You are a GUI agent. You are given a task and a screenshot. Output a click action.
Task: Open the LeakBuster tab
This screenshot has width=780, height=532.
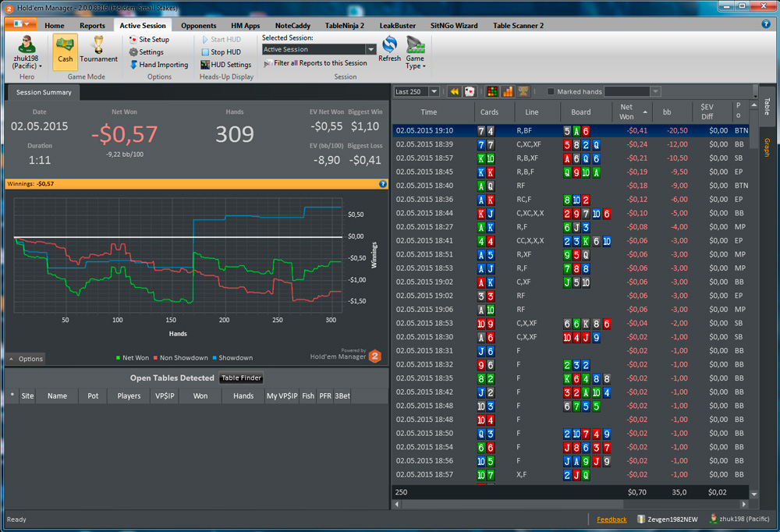coord(398,26)
